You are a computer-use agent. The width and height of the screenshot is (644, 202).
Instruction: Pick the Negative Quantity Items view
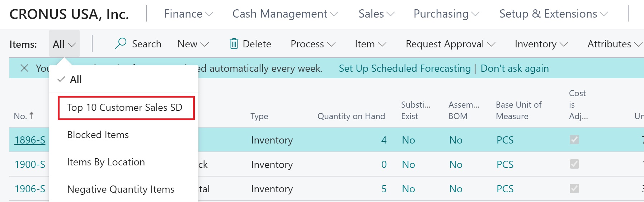click(121, 189)
